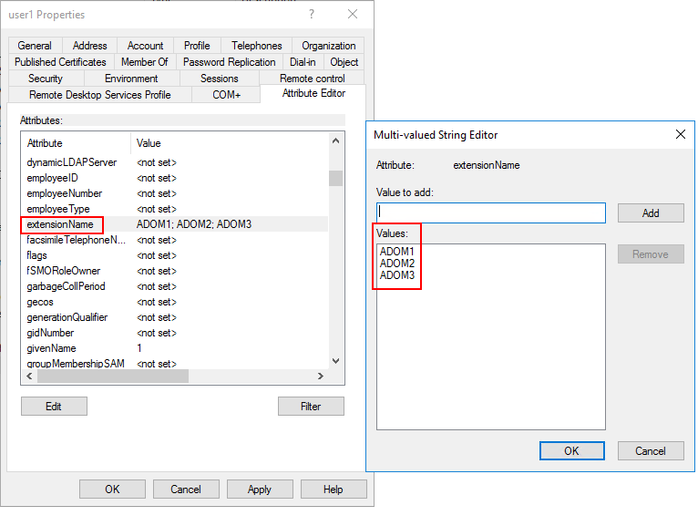
Task: Select the facsimileTelephoneN... attribute
Action: [174, 240]
